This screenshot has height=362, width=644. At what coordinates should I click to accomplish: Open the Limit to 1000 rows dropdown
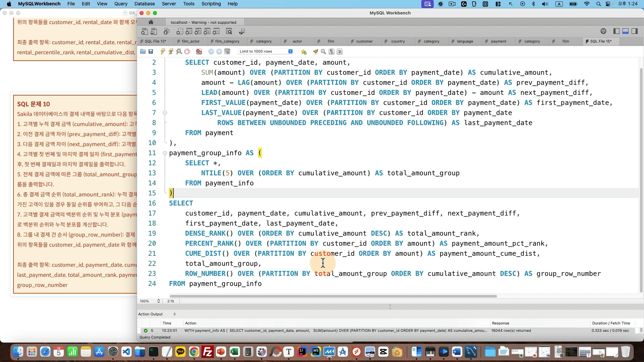pyautogui.click(x=290, y=51)
